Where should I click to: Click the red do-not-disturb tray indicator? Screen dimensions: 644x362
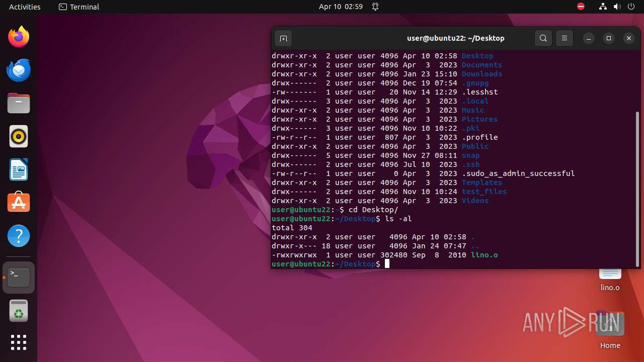point(581,7)
